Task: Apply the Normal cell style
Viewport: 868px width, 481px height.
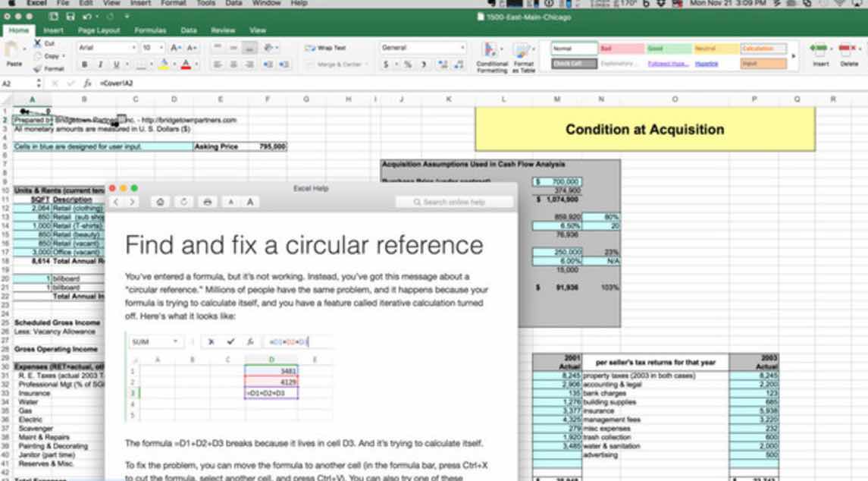Action: (574, 49)
